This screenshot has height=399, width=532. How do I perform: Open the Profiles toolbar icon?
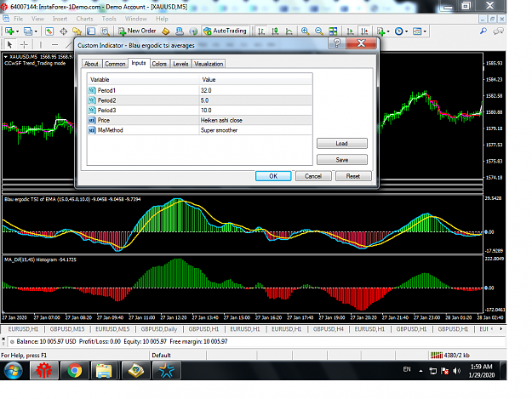click(27, 31)
